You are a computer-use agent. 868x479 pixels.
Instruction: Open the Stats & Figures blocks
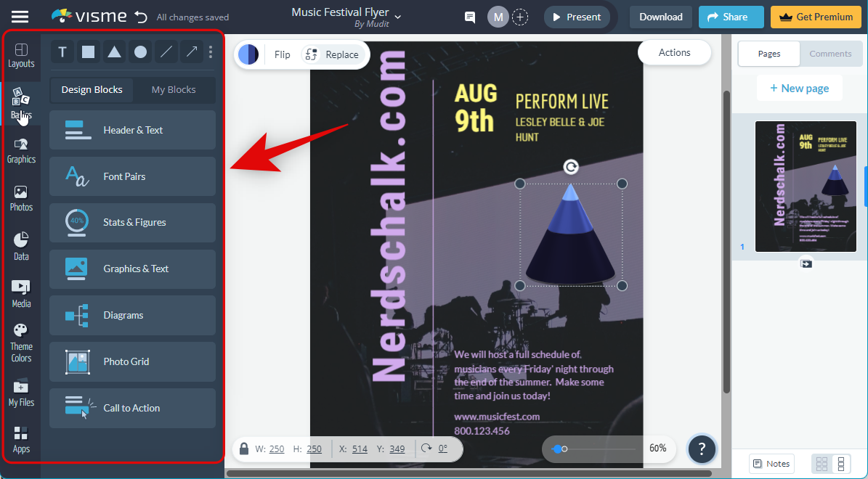pyautogui.click(x=132, y=222)
